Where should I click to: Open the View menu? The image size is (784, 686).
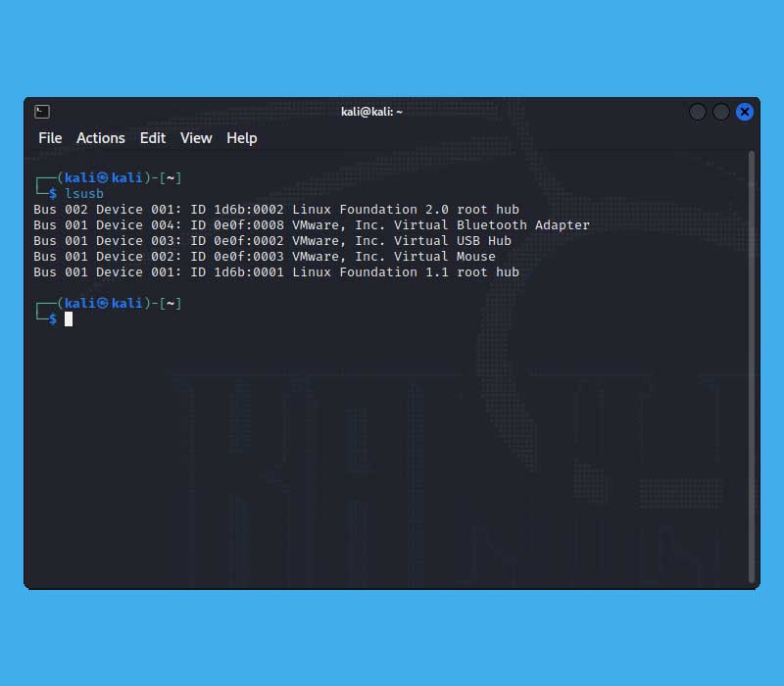[196, 138]
